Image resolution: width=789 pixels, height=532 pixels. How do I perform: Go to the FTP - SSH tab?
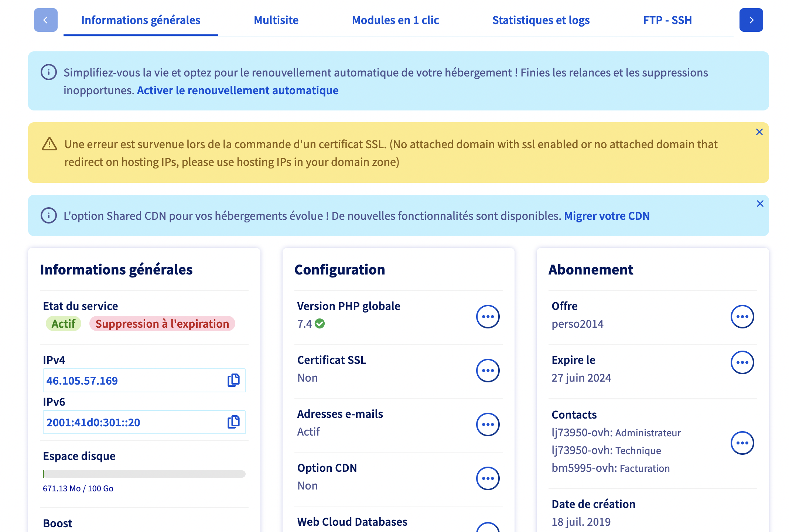pyautogui.click(x=667, y=20)
